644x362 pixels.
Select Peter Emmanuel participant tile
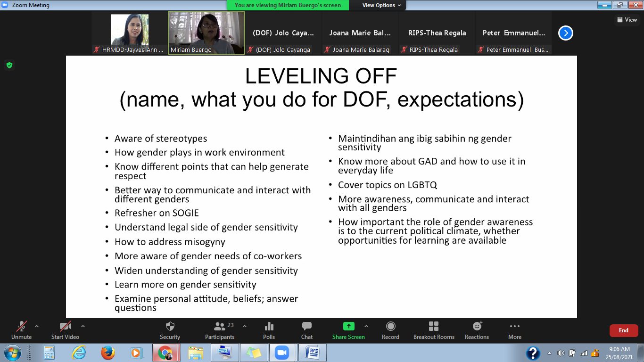(x=514, y=33)
